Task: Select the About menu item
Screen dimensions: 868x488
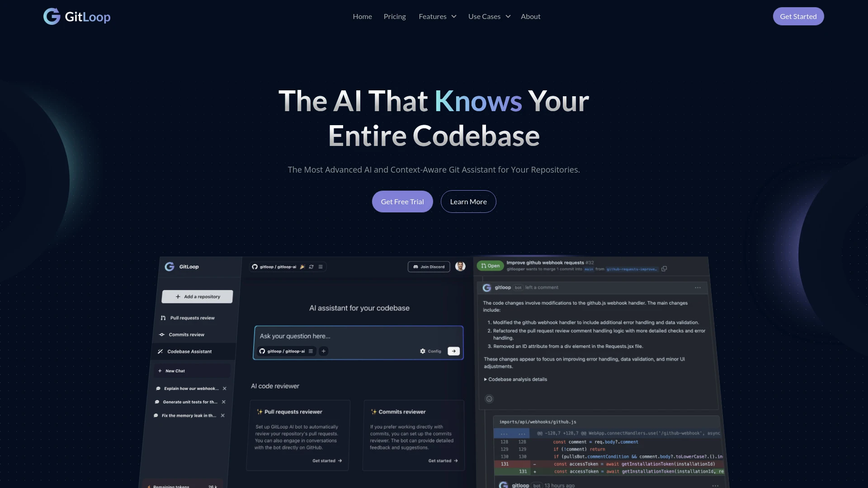Action: (x=531, y=16)
